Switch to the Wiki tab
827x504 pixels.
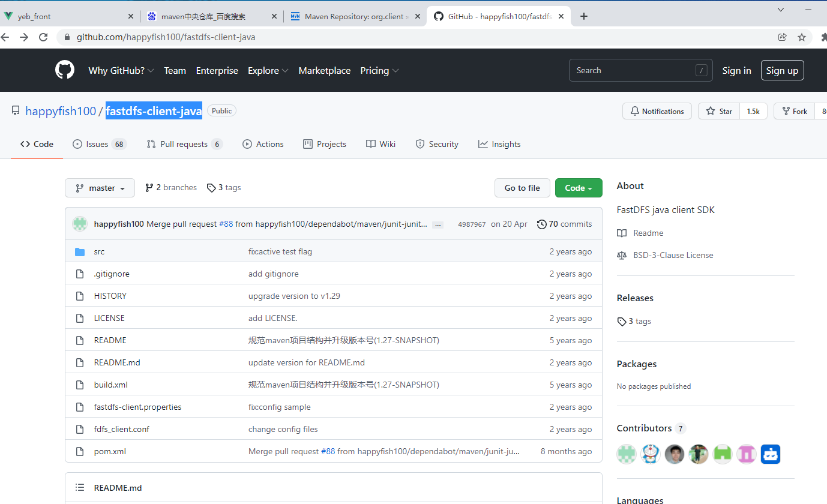pos(381,145)
